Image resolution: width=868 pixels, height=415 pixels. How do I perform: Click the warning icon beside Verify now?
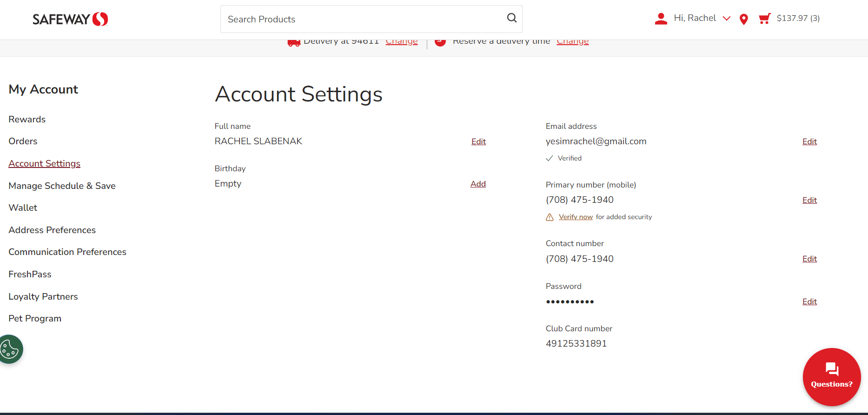pyautogui.click(x=550, y=217)
